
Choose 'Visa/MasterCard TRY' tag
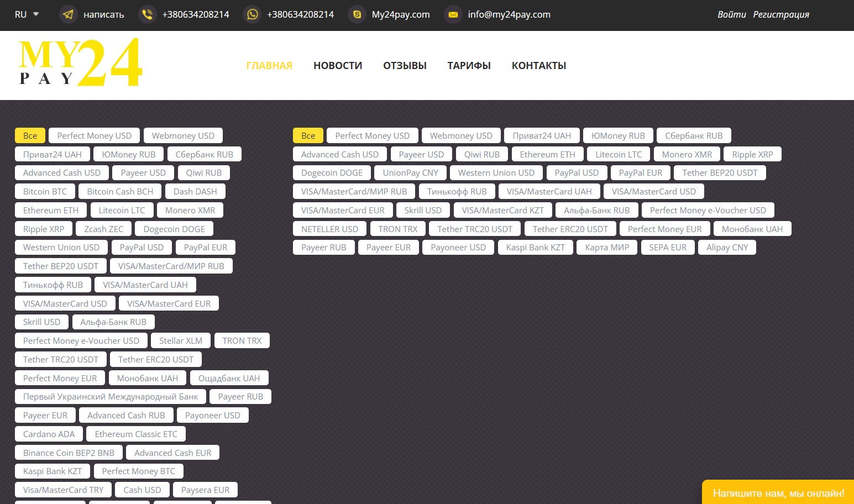point(63,490)
